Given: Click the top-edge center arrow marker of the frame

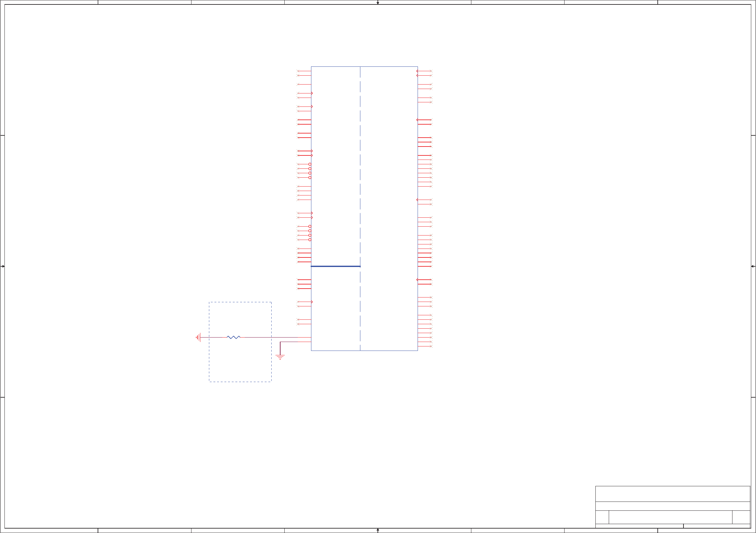Looking at the screenshot, I should pos(378,3).
